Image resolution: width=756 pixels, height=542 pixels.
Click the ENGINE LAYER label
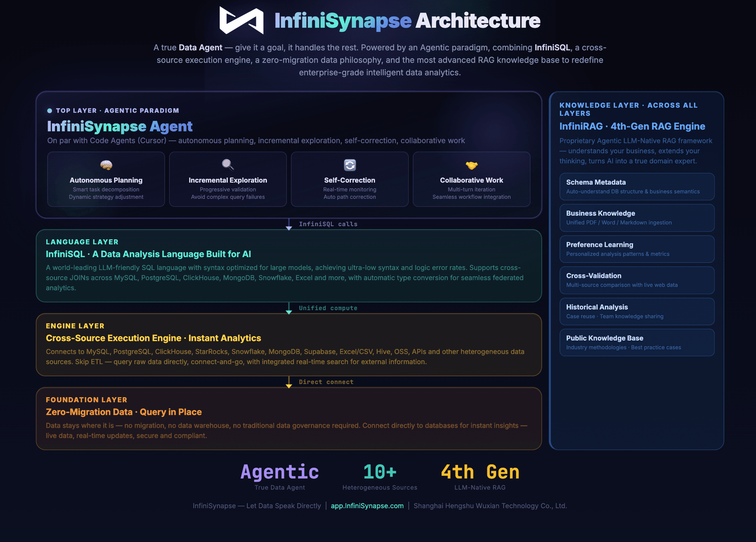click(75, 326)
